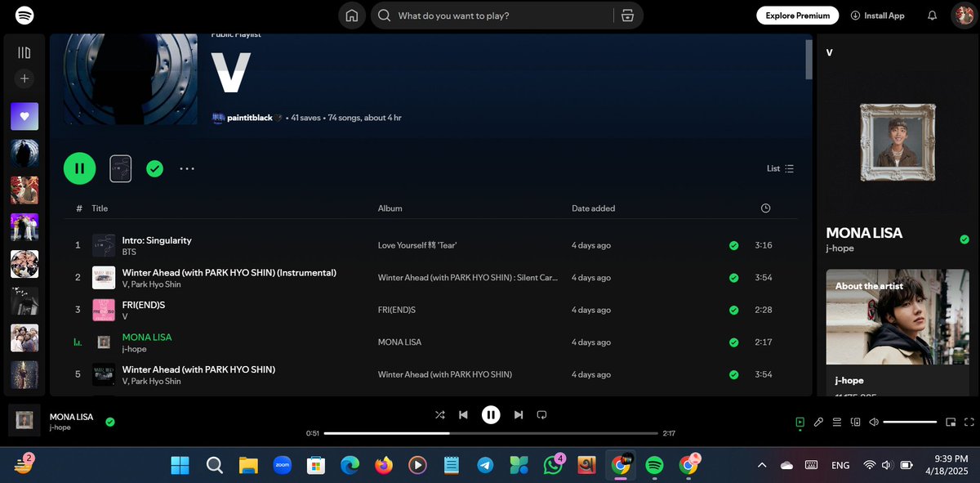
Task: Click the main playlist scrollbar
Action: [x=808, y=60]
